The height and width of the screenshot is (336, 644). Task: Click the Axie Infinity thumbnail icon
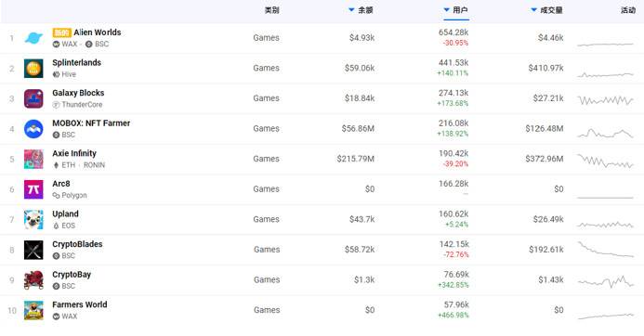tap(33, 159)
